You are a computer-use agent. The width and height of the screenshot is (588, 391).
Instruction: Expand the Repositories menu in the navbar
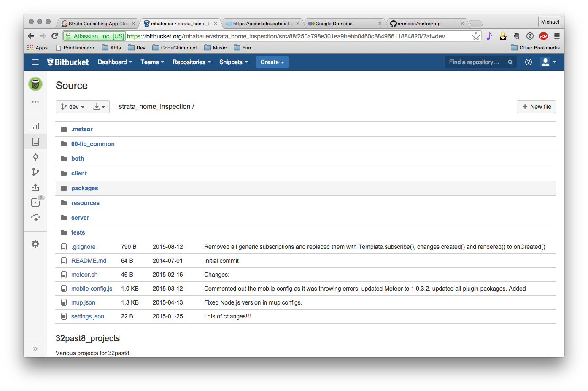pos(191,62)
